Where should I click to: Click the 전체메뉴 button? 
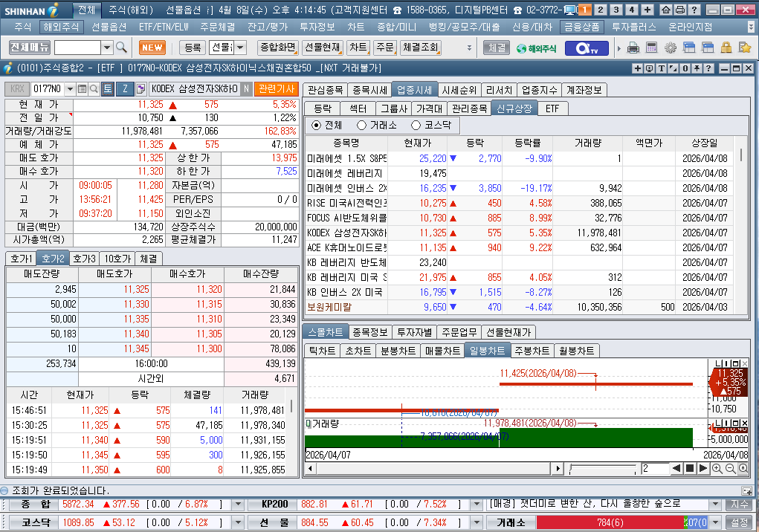[x=30, y=48]
